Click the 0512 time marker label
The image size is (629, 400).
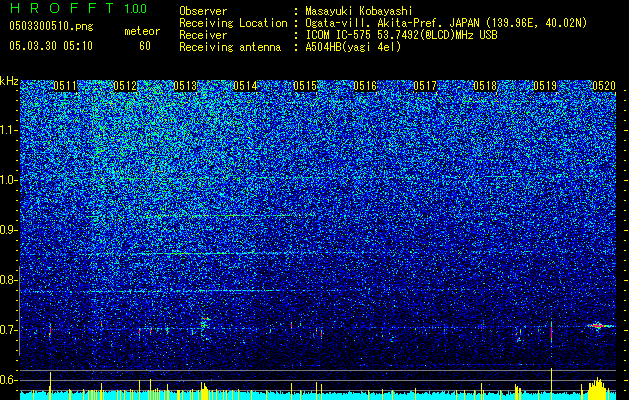click(125, 86)
